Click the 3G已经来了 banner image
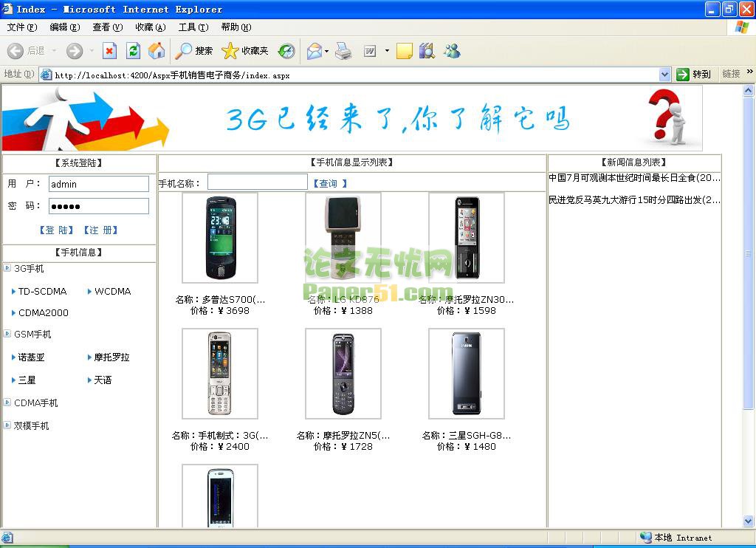This screenshot has height=548, width=756. pos(352,119)
